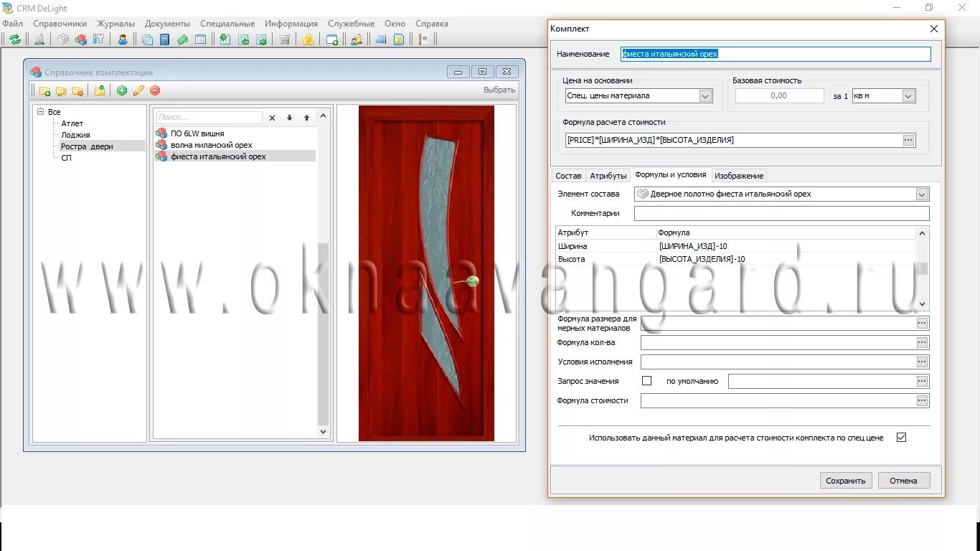
Task: Click the items list vertical scrollbar
Action: (323, 273)
